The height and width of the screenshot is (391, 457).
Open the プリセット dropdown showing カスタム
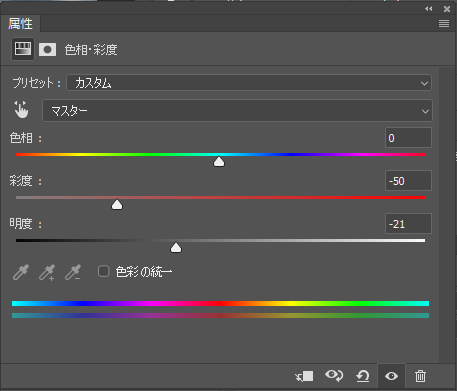[x=249, y=83]
